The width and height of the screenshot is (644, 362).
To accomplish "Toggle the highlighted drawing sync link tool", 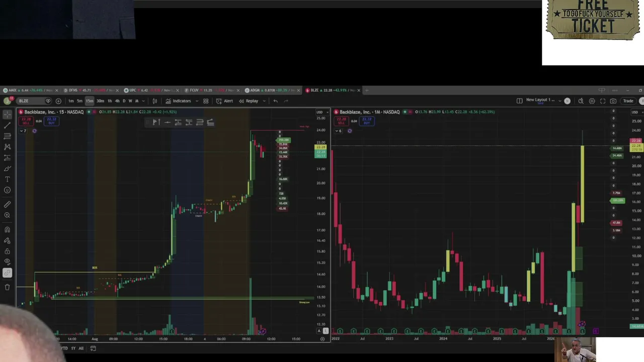I will click(7, 273).
